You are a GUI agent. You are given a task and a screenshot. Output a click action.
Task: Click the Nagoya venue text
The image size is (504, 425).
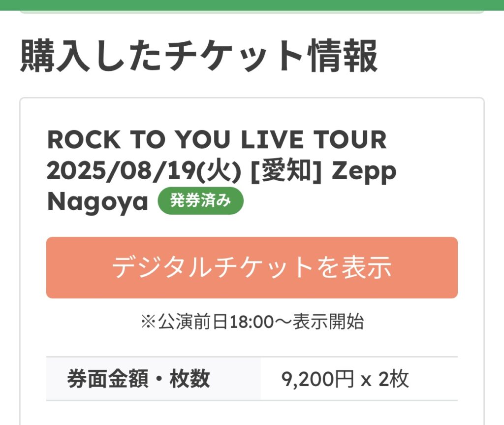[97, 201]
